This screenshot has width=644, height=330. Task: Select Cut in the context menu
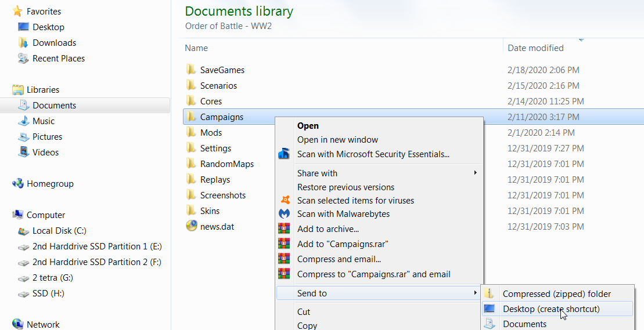coord(304,312)
